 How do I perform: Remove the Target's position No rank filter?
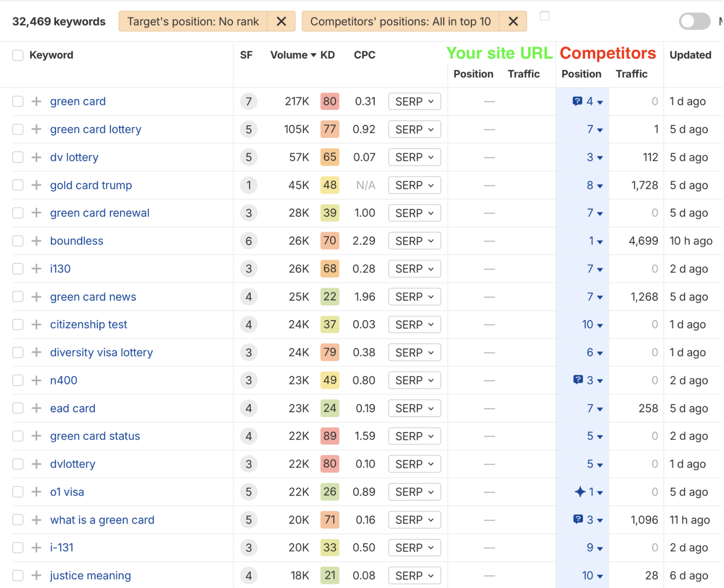281,21
